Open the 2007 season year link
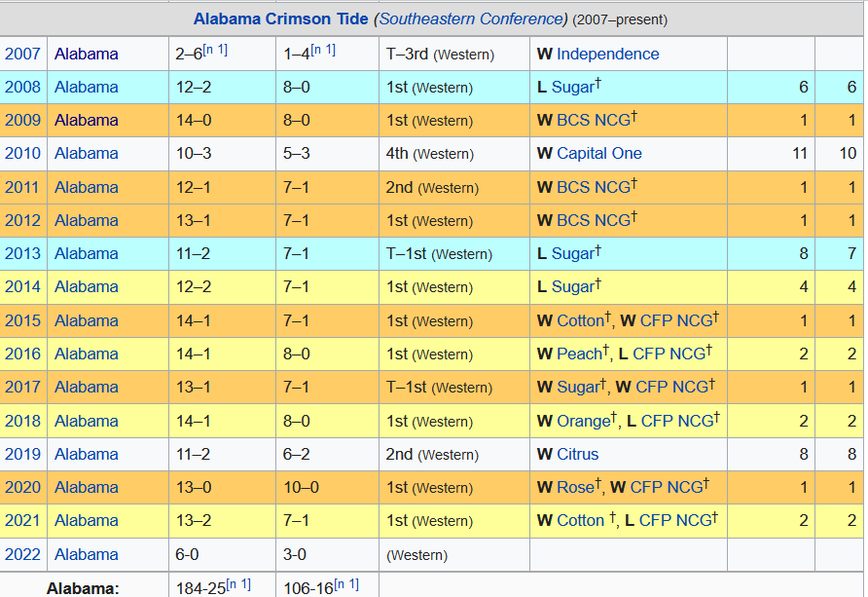Viewport: 868px width, 597px height. point(22,54)
